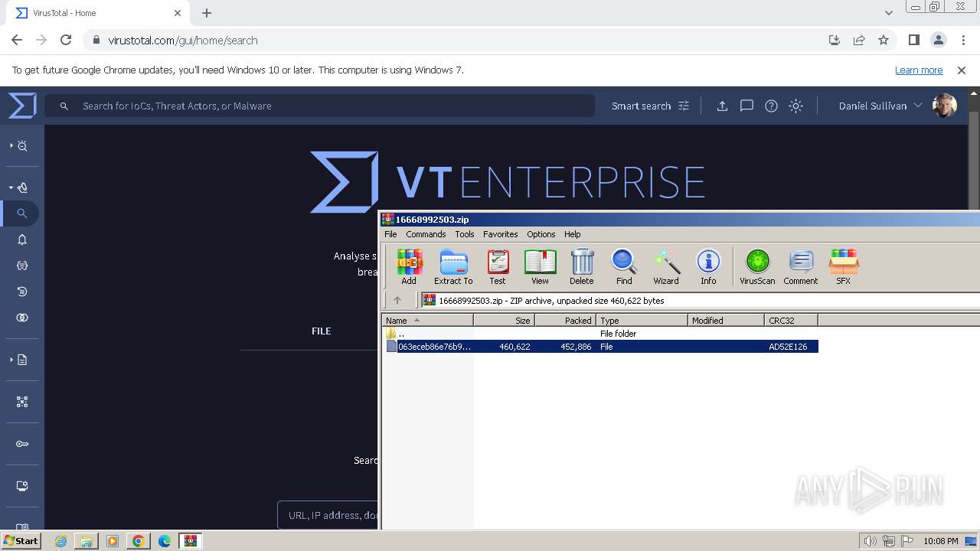This screenshot has width=980, height=551.
Task: Open the help question mark icon
Action: (x=771, y=106)
